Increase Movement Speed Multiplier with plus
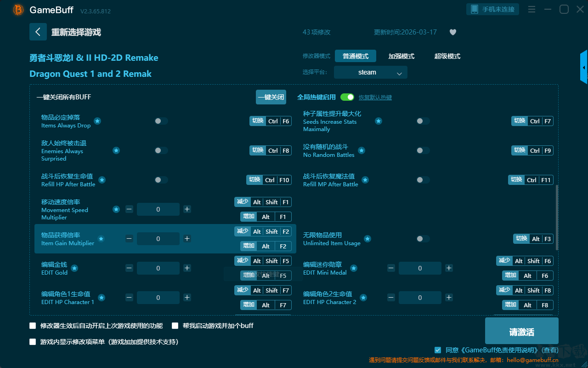The width and height of the screenshot is (588, 368). click(x=187, y=209)
